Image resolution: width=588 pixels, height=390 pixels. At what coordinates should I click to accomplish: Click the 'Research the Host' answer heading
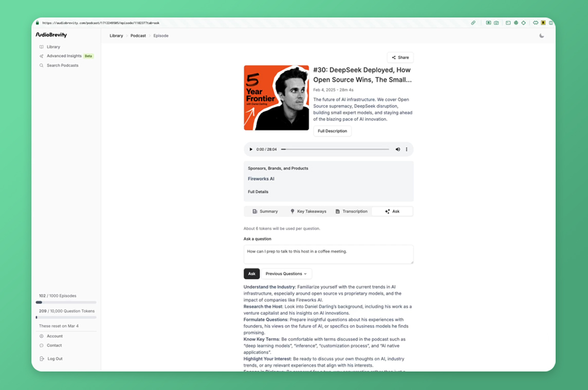tap(263, 306)
